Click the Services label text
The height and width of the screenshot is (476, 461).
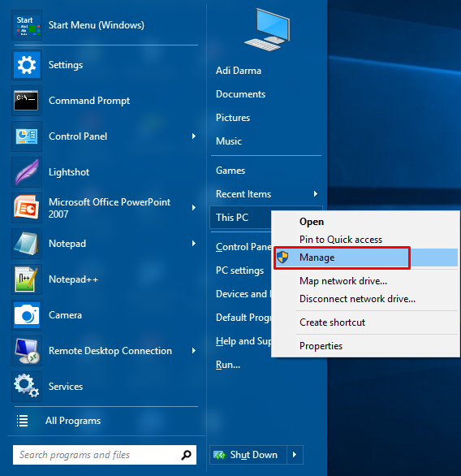pyautogui.click(x=66, y=387)
